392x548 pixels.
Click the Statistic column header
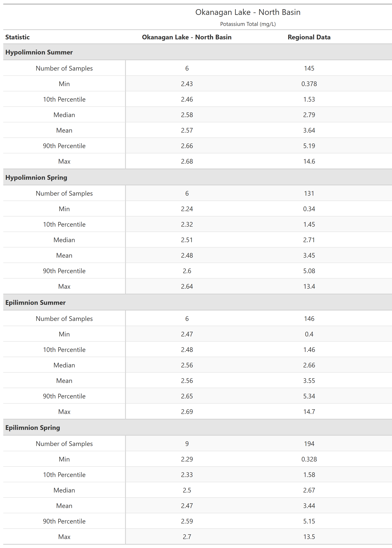tap(17, 37)
